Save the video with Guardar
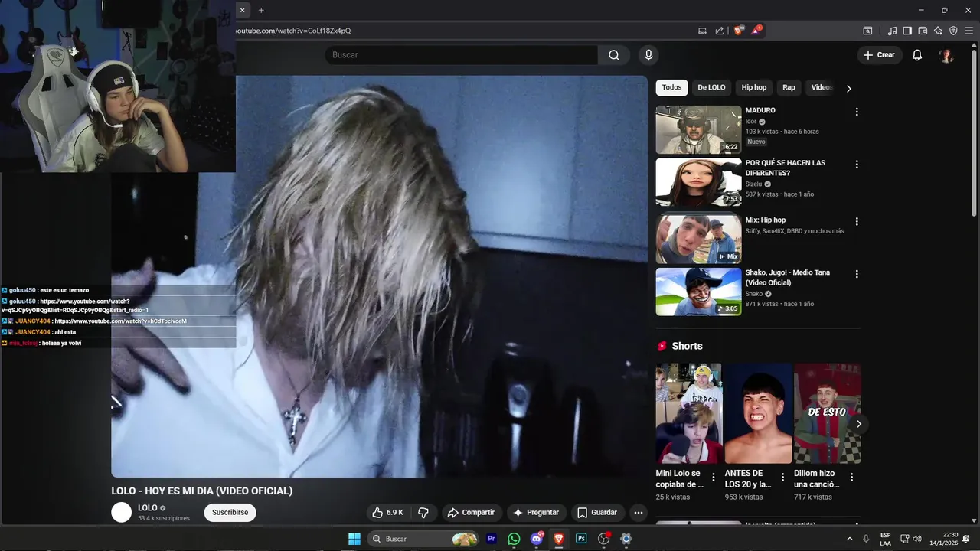980x551 pixels. pyautogui.click(x=597, y=513)
